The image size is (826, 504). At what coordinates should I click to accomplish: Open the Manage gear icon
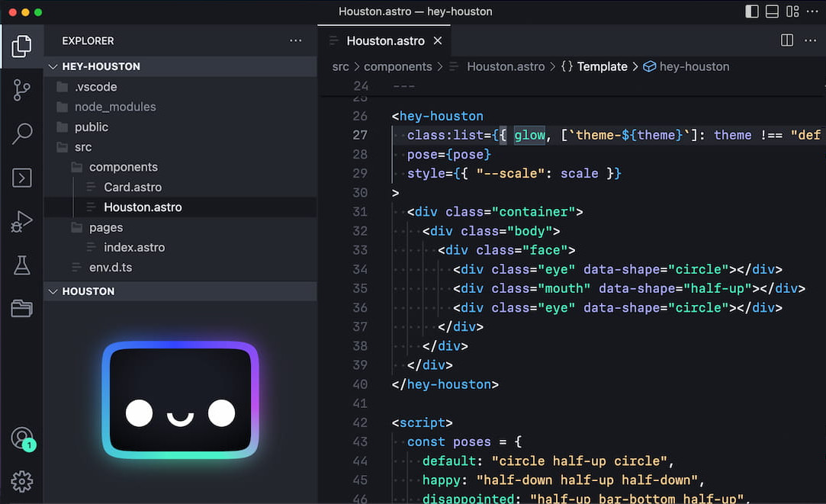(x=21, y=481)
